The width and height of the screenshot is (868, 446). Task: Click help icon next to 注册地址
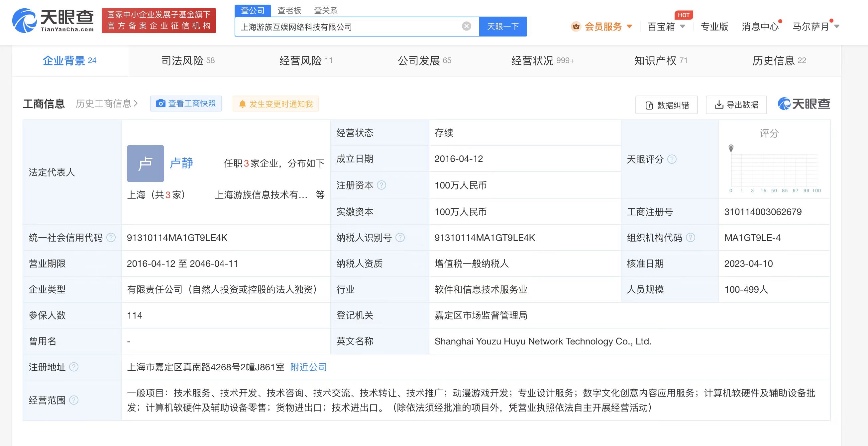[74, 367]
